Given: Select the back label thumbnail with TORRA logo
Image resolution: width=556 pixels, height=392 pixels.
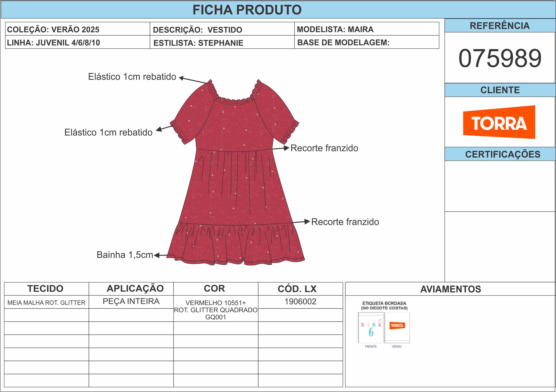Looking at the screenshot, I should coord(397,328).
